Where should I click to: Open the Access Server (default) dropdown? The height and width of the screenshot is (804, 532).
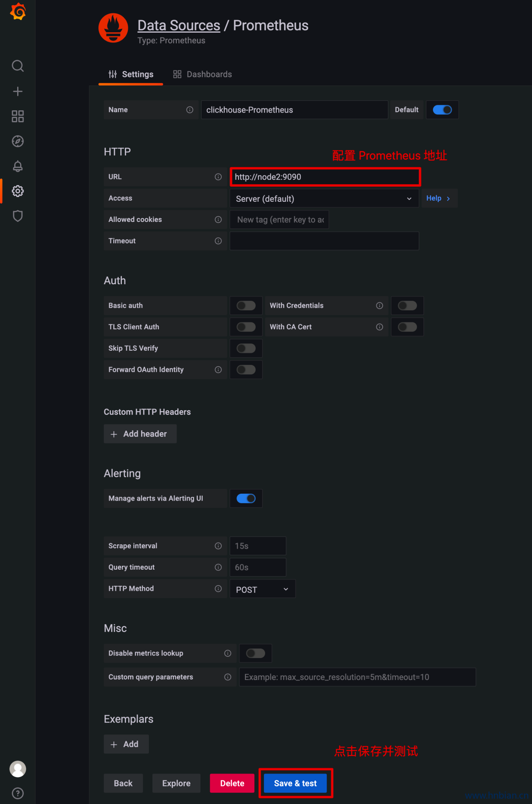pyautogui.click(x=324, y=199)
